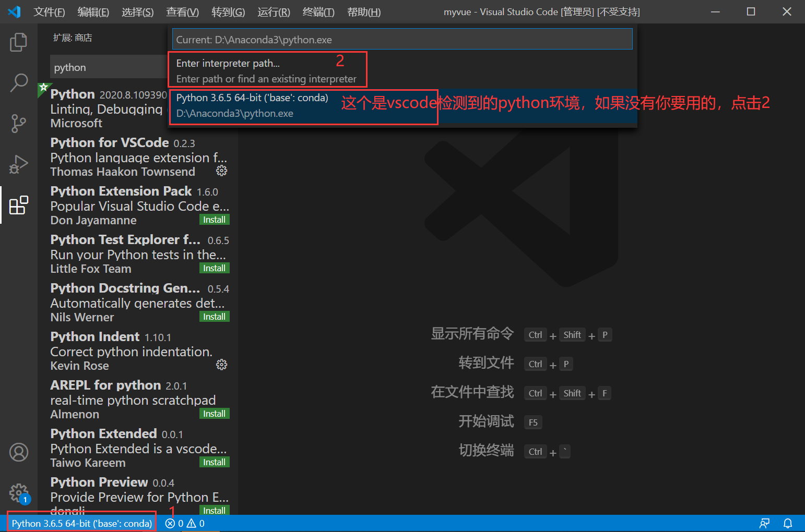Image resolution: width=805 pixels, height=532 pixels.
Task: Click the extensions search box containing python
Action: click(109, 67)
